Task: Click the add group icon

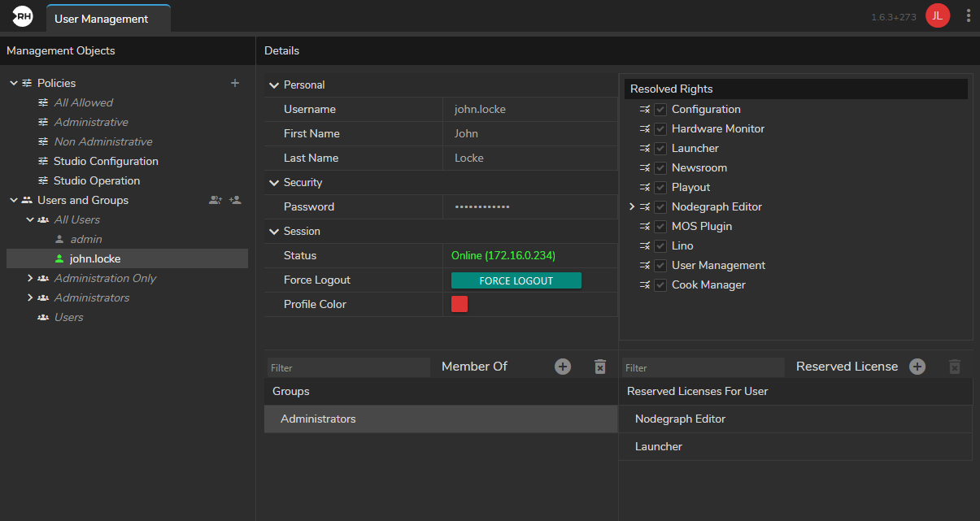Action: pos(215,200)
